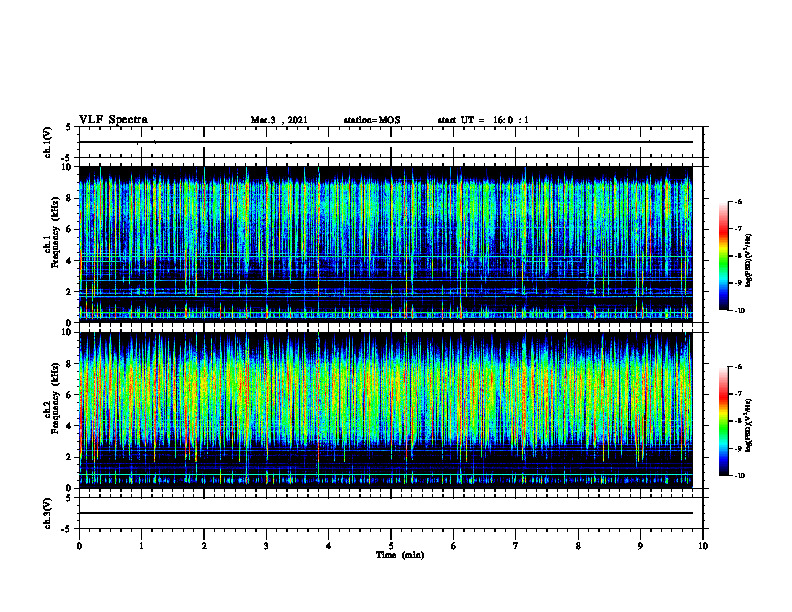Screen dimensions: 792x612
Task: Click the ch.2 colorbar "log(PSD)(V²/Hz)" label
Action: coord(749,426)
